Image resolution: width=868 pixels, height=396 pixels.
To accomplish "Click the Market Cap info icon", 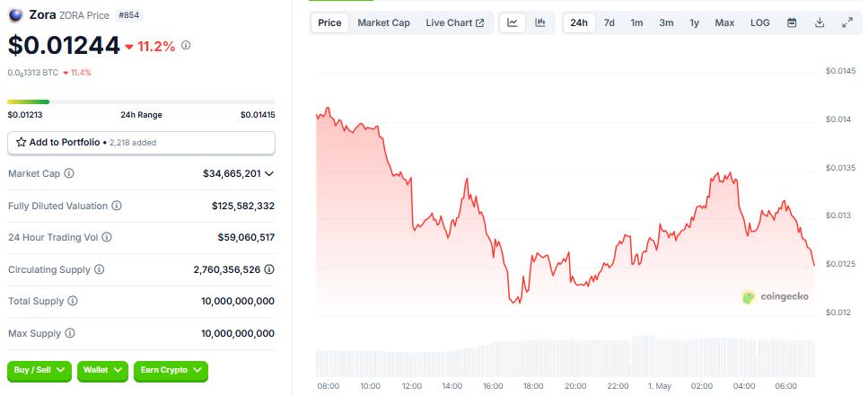I will [x=69, y=173].
